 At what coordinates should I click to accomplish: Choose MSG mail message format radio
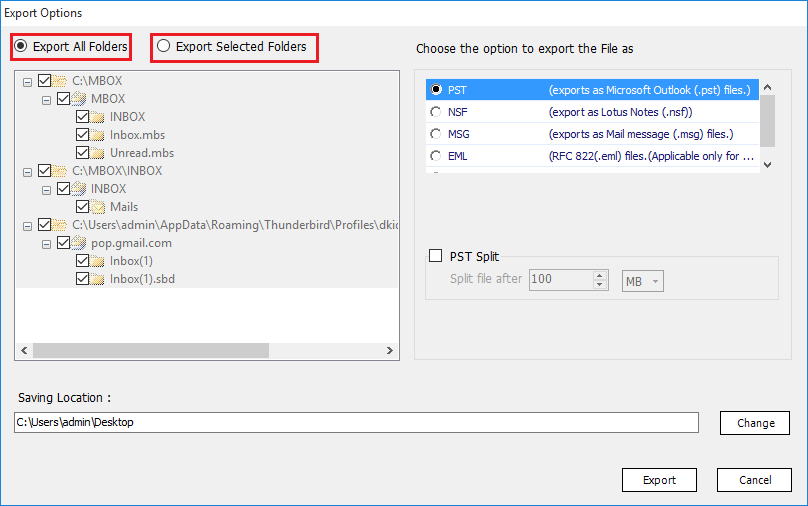coord(436,134)
